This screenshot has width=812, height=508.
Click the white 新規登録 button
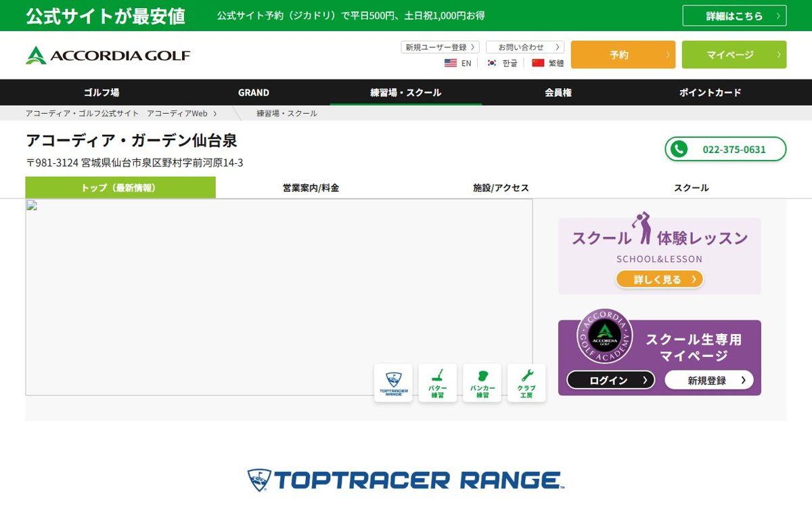click(x=709, y=380)
